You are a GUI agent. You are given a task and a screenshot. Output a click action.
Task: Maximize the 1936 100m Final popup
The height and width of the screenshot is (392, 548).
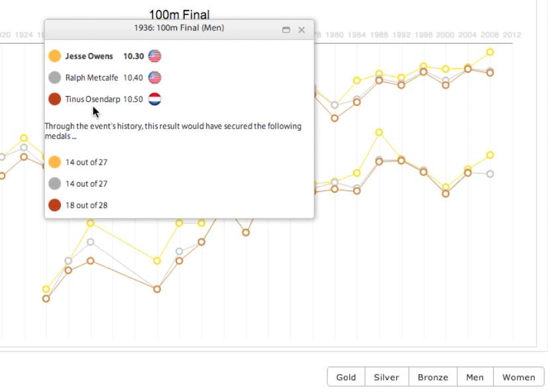click(286, 30)
